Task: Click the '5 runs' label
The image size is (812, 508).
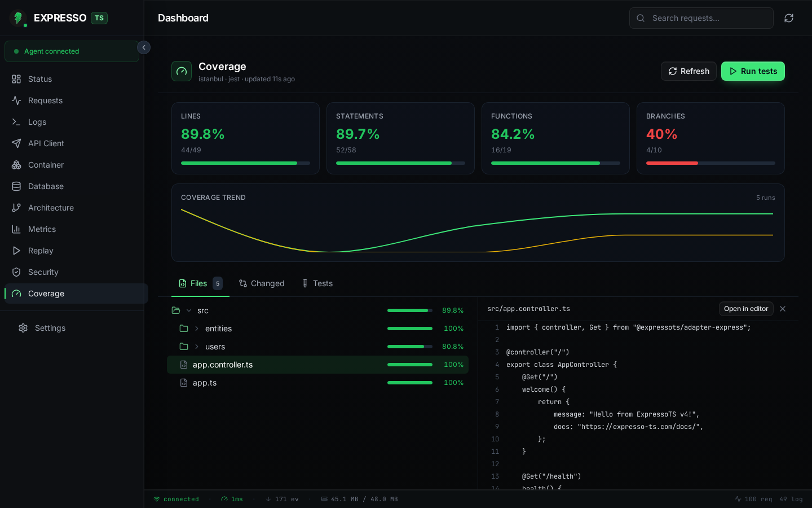Action: pyautogui.click(x=765, y=198)
